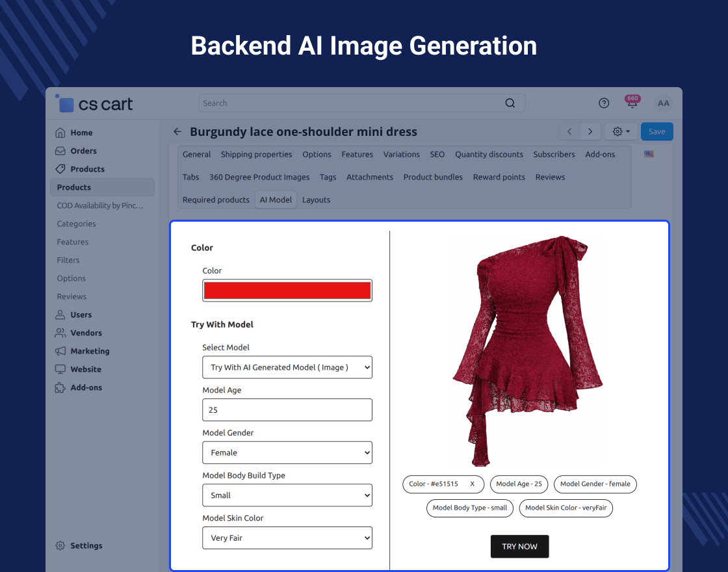728x572 pixels.
Task: Click the Model Age input field
Action: [287, 410]
